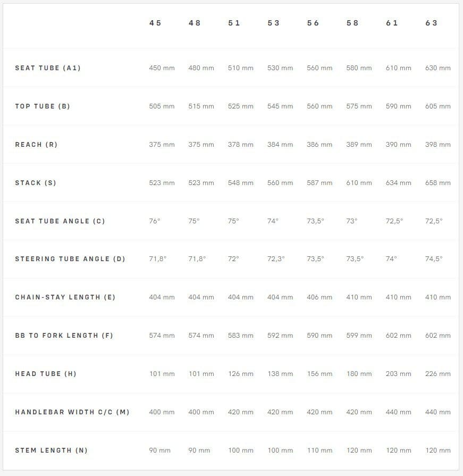The image size is (463, 476).
Task: Click the 226 mm head tube value
Action: point(438,374)
